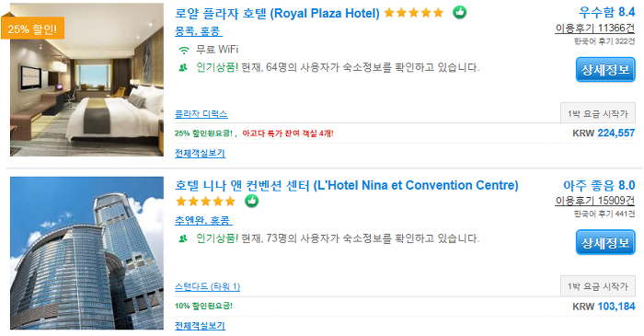Click Royal Plaza Hotel's five-star rating
Image resolution: width=644 pixels, height=336 pixels.
414,13
